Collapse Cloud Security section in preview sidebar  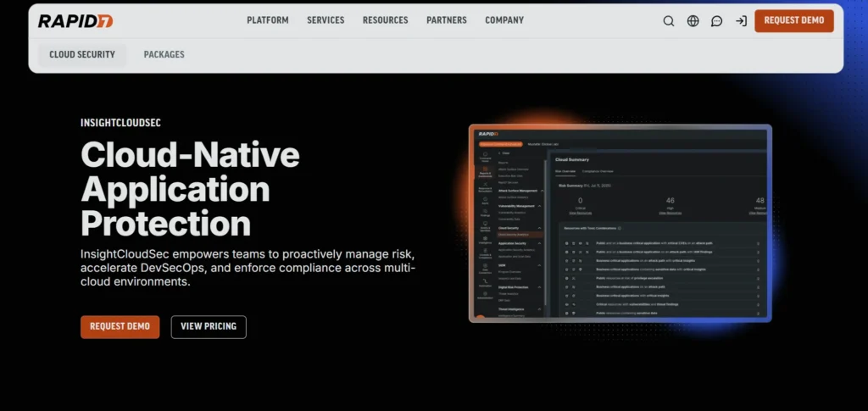[540, 228]
